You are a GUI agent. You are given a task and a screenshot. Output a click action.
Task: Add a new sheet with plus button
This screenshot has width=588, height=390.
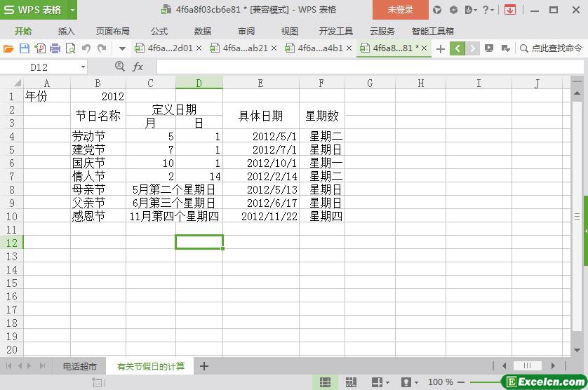pos(204,366)
